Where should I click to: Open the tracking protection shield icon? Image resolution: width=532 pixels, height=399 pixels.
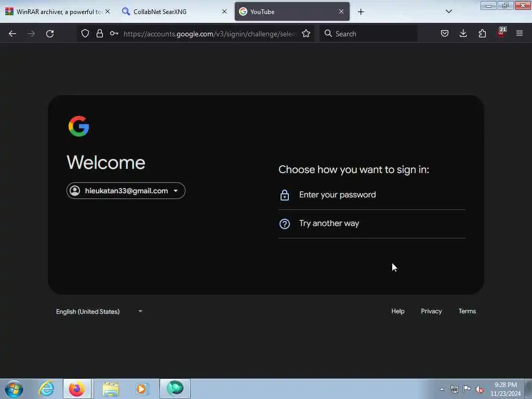tap(85, 33)
